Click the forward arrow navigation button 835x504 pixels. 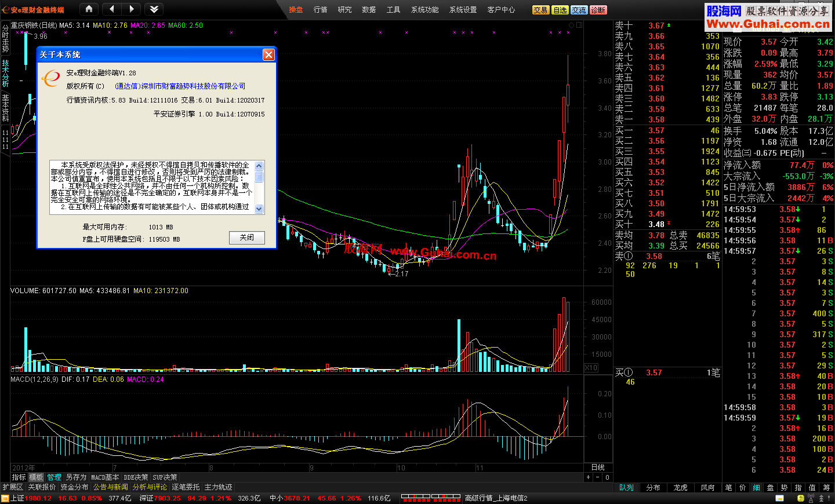131,9
